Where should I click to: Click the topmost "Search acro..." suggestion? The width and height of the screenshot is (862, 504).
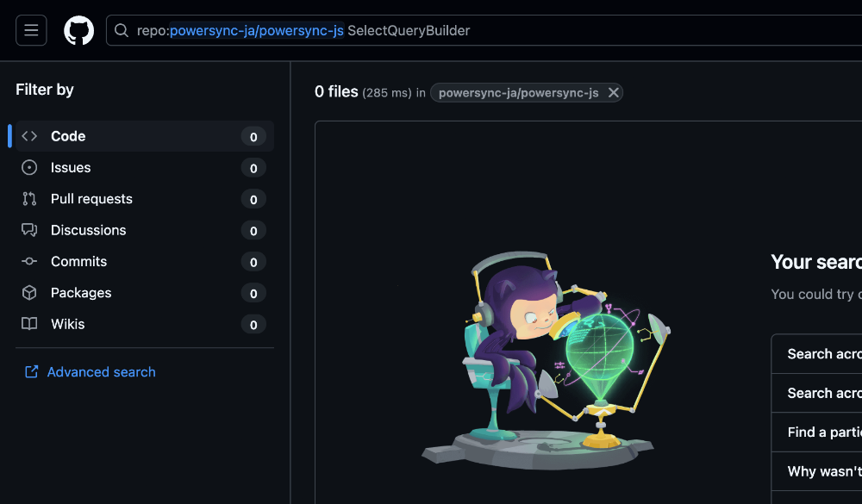click(823, 354)
